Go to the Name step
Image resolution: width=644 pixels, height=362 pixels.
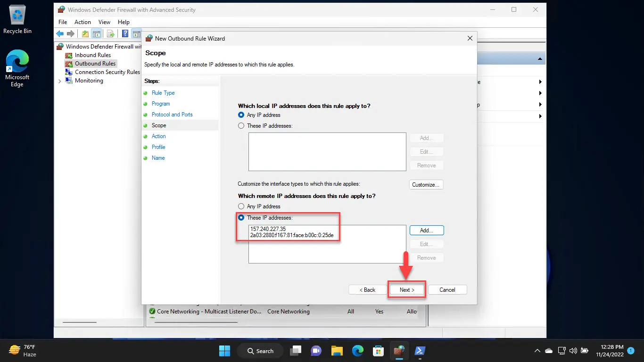point(158,158)
